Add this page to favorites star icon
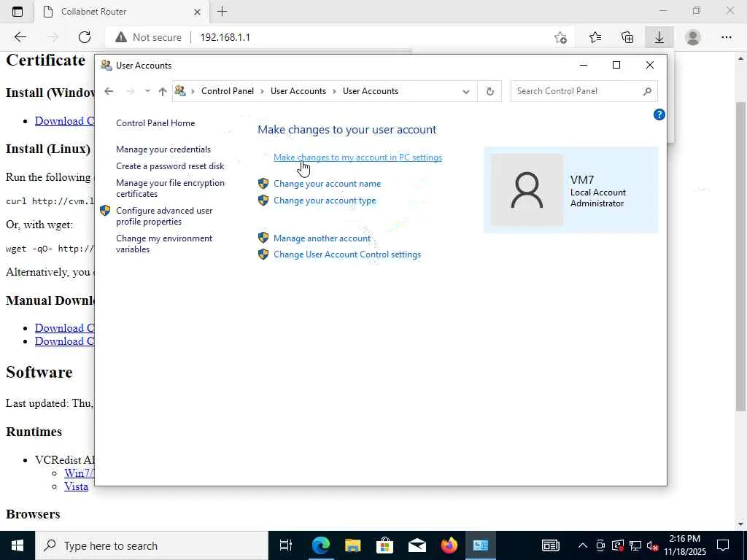747x560 pixels. pyautogui.click(x=561, y=37)
